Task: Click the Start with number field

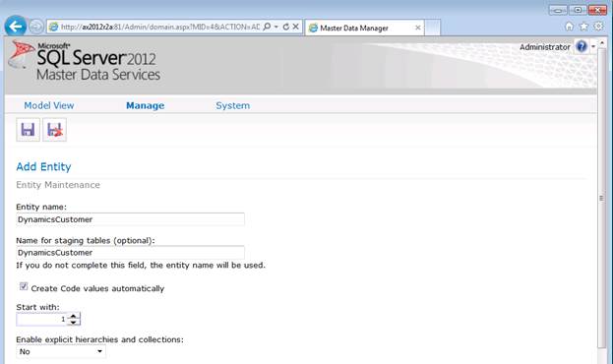Action: [42, 319]
